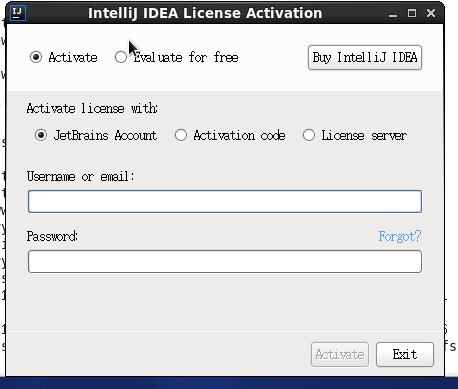Focus the Password input field
458x389 pixels.
coord(225,261)
